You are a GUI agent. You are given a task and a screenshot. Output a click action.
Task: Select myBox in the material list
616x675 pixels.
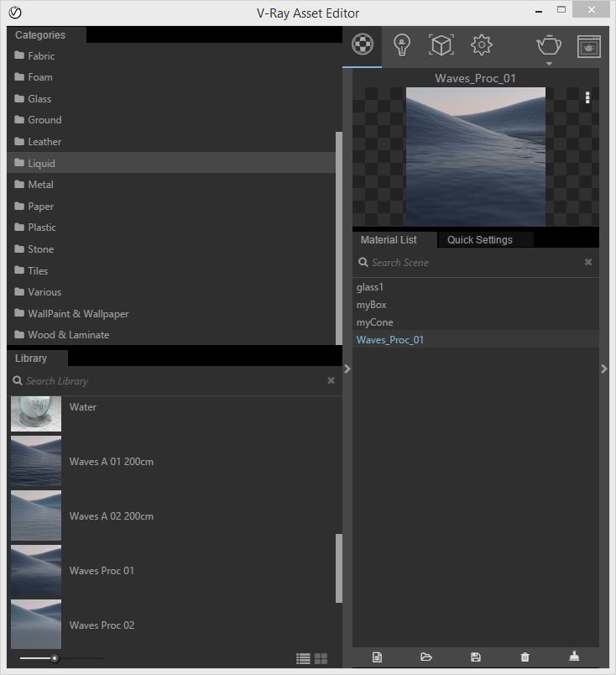tap(475, 305)
